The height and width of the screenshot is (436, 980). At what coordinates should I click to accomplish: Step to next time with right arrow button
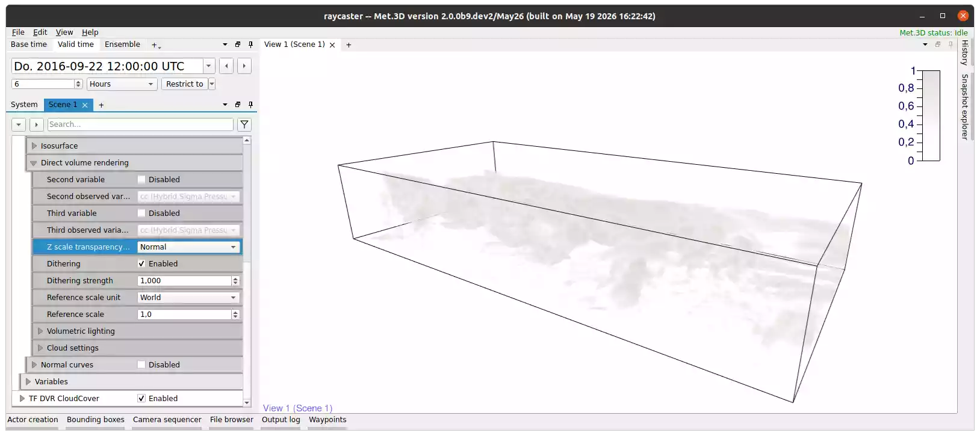pos(244,66)
